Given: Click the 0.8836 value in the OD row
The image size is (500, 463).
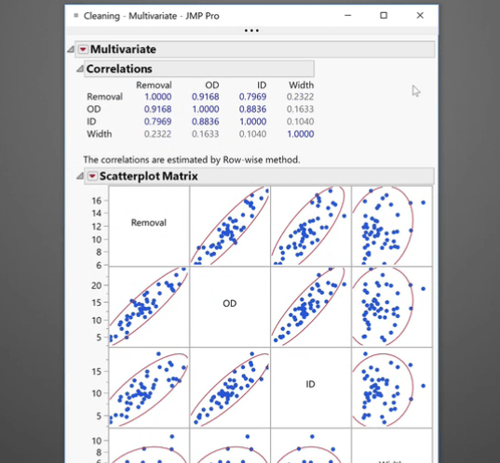Looking at the screenshot, I should [x=253, y=109].
